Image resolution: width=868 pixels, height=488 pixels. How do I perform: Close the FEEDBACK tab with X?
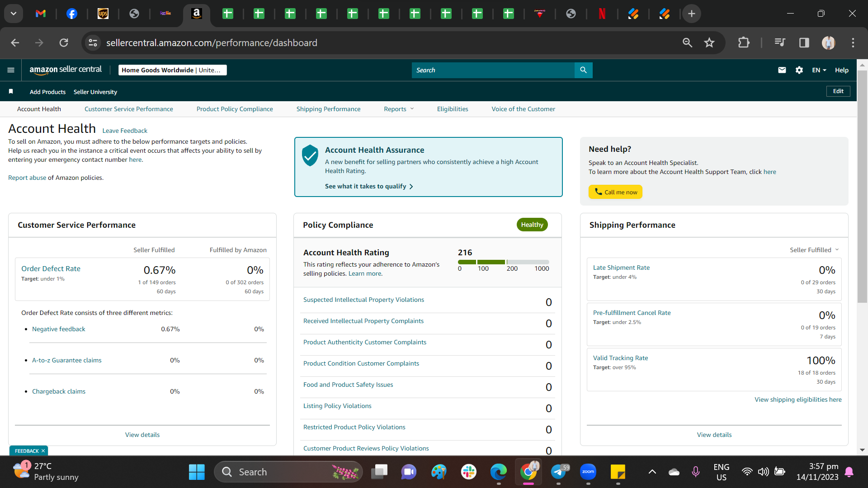pyautogui.click(x=43, y=451)
